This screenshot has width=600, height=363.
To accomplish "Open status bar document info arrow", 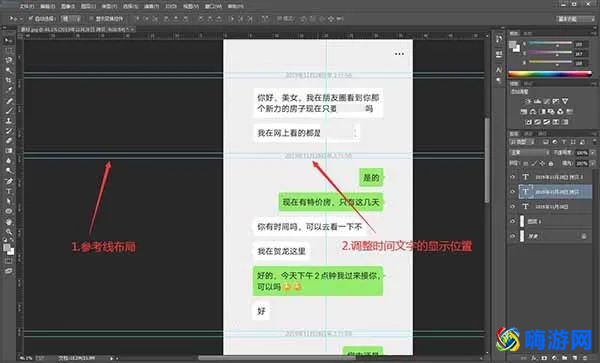I will pyautogui.click(x=111, y=358).
